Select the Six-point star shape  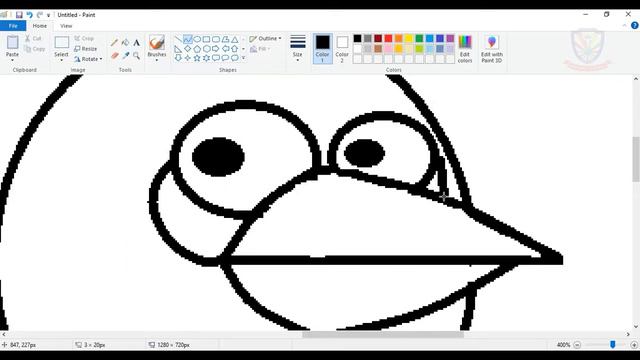[x=207, y=58]
